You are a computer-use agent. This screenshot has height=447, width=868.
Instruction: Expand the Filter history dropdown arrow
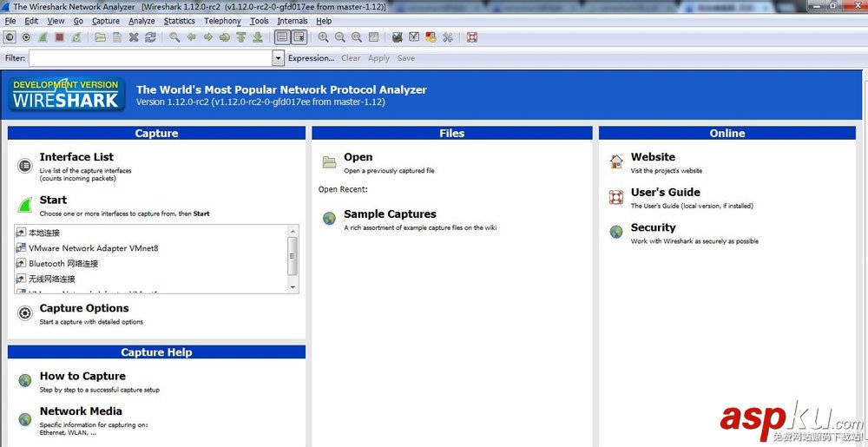point(279,58)
